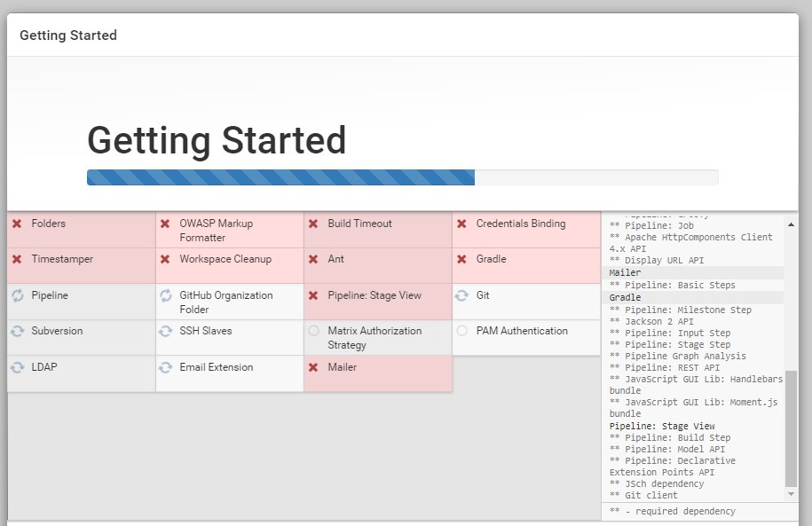Click the spinner beside Email Extension
The image size is (812, 526).
pyautogui.click(x=166, y=367)
